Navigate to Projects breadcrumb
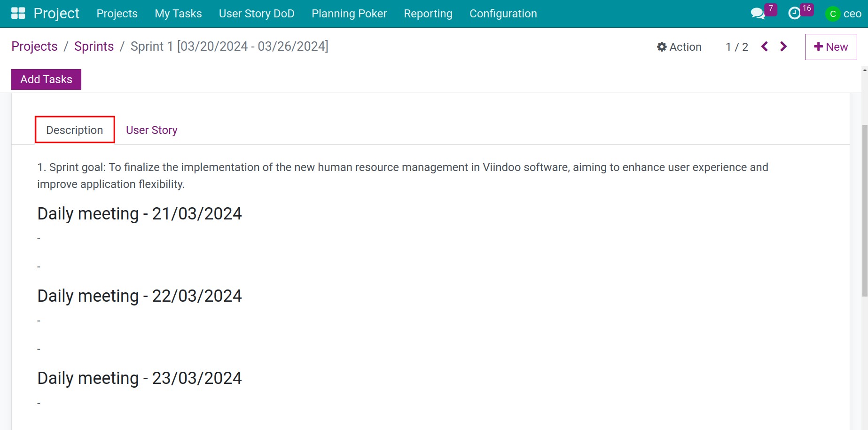Viewport: 868px width, 430px height. click(34, 47)
